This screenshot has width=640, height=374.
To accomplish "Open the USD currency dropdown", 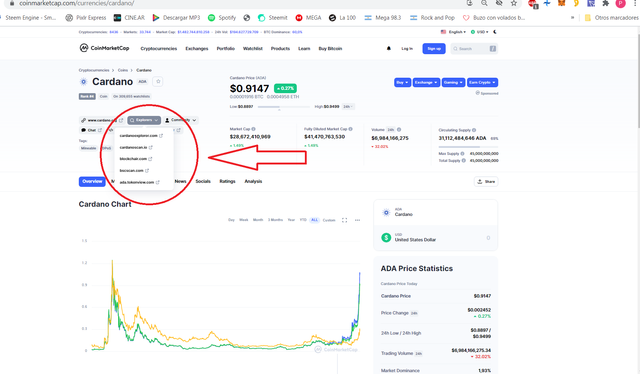I will (480, 32).
